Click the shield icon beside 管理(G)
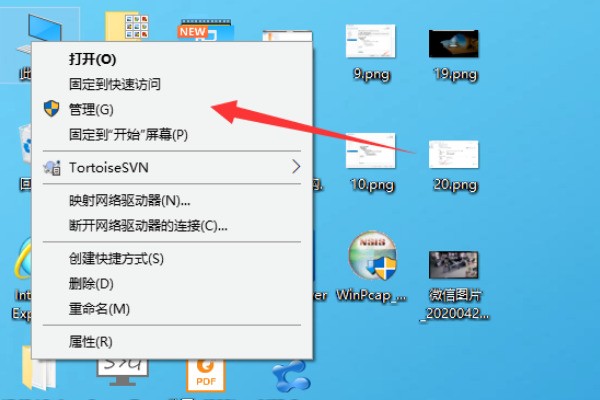The image size is (600, 400). [51, 109]
